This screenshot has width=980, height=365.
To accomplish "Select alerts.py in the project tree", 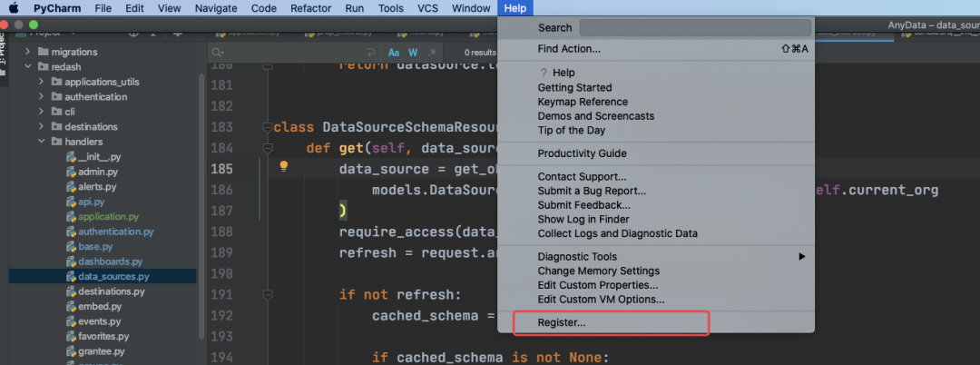I will click(97, 187).
